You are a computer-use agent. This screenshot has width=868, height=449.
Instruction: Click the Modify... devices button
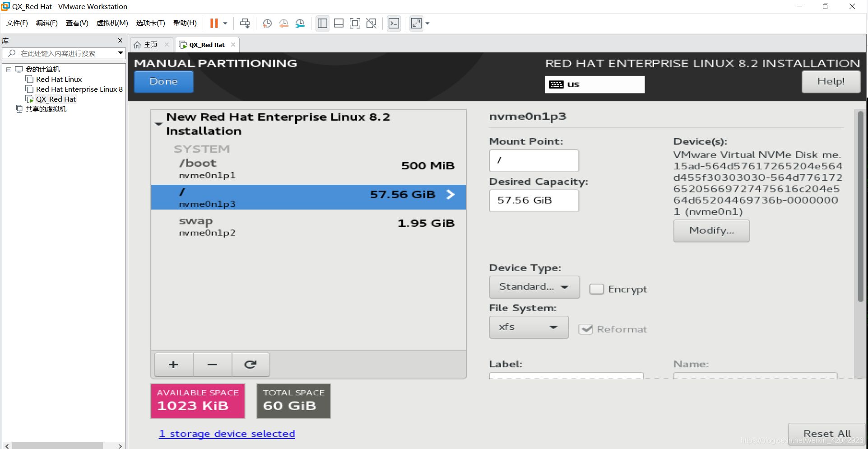pos(711,231)
